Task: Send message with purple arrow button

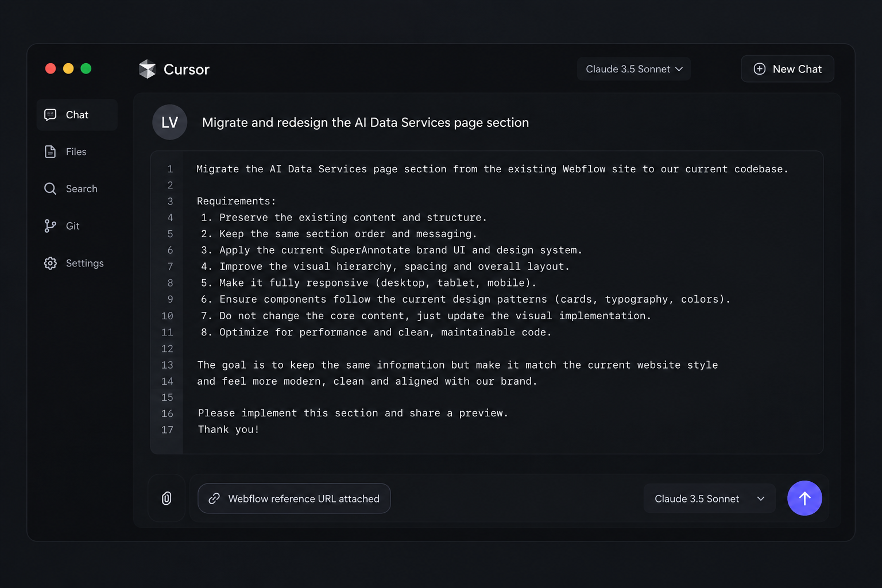Action: click(x=804, y=498)
